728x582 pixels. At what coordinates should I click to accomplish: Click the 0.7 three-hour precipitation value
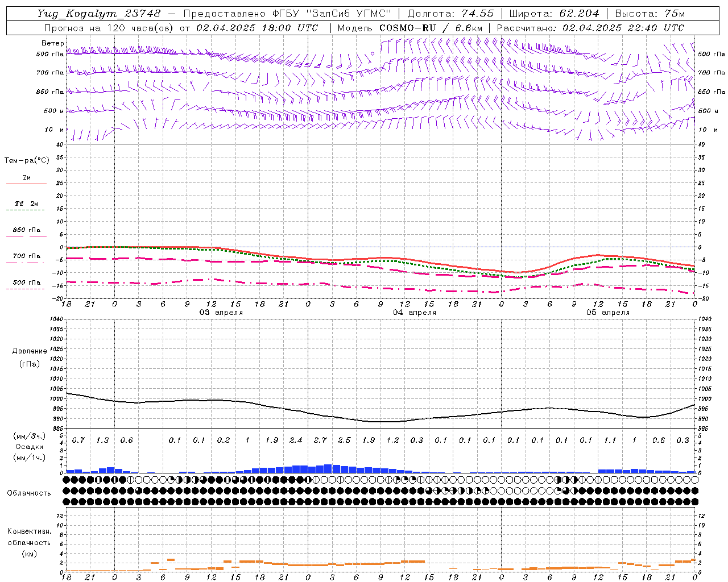pos(78,440)
